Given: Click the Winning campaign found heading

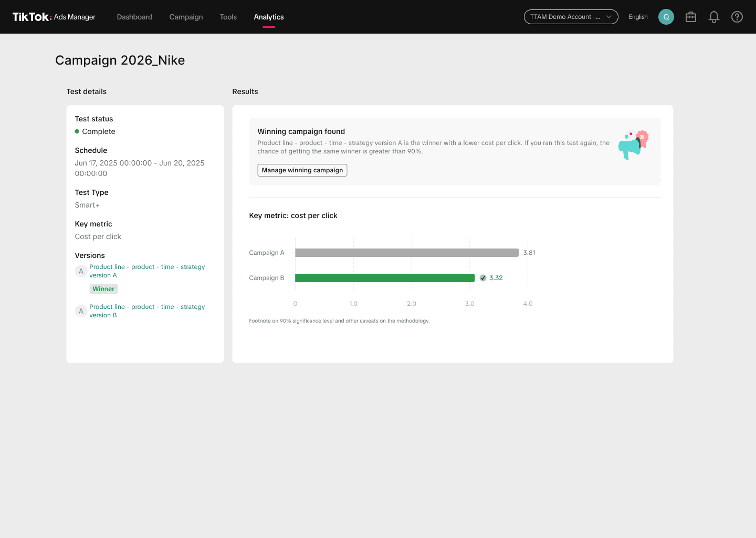Looking at the screenshot, I should point(301,131).
